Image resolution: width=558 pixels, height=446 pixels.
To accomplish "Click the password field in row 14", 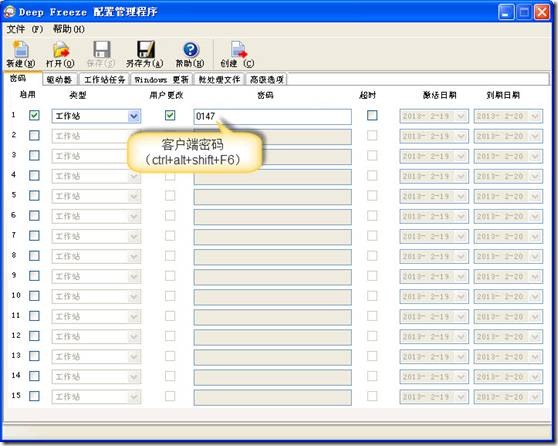I will (x=273, y=377).
